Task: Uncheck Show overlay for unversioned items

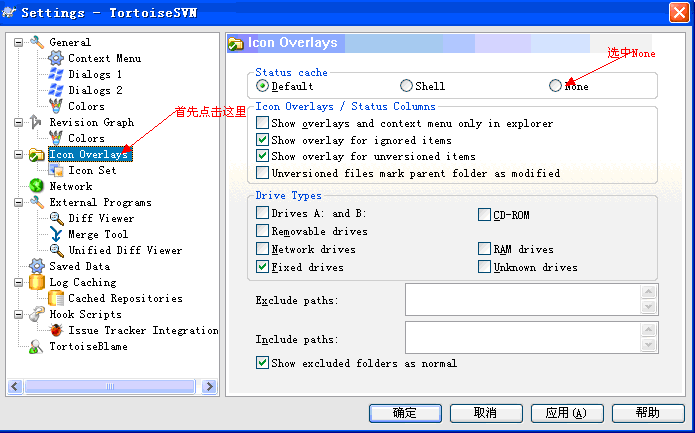Action: click(262, 156)
